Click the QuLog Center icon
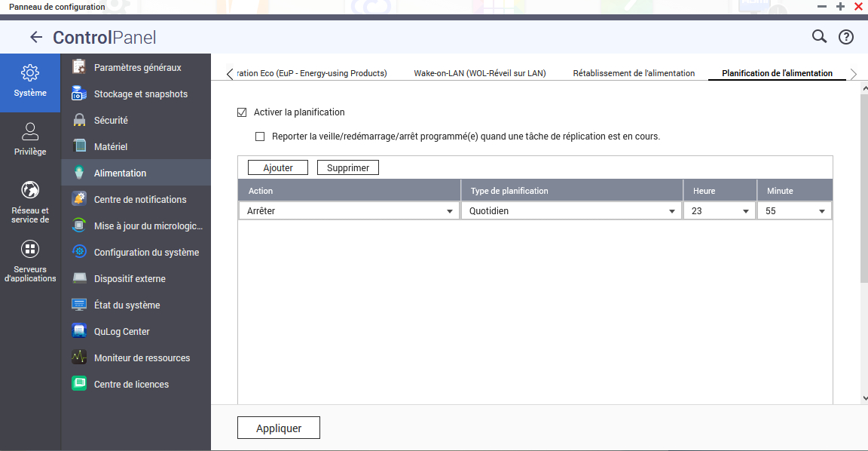 [79, 331]
